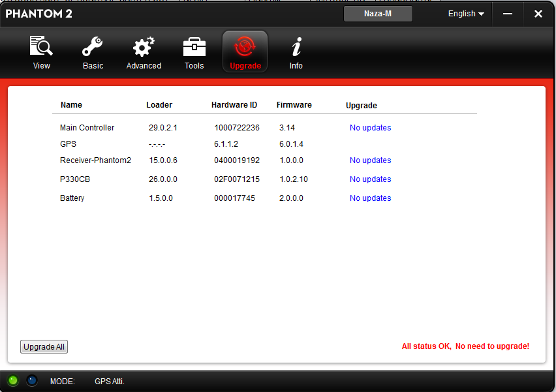This screenshot has height=392, width=556.
Task: Click loader value 29.0.2.1
Action: click(x=162, y=128)
